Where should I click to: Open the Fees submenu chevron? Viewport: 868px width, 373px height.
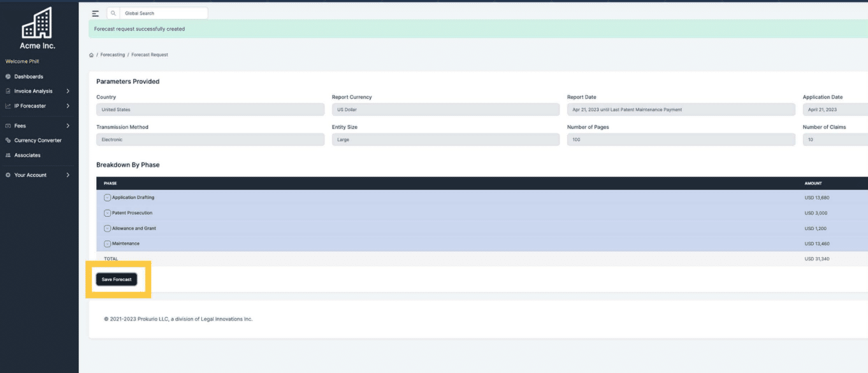pos(68,126)
